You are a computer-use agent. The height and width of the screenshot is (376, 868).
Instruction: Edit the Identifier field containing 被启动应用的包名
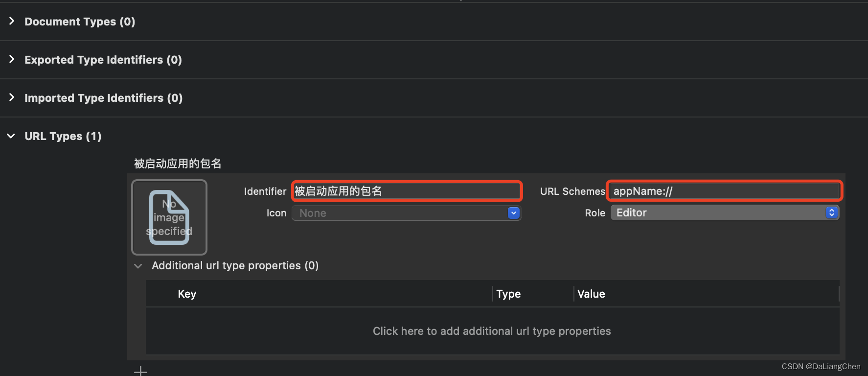click(x=407, y=191)
